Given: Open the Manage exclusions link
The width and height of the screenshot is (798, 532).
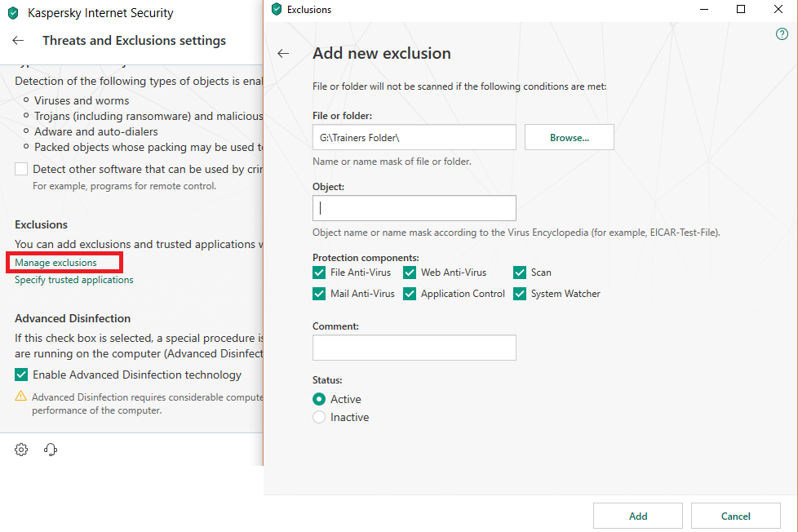Looking at the screenshot, I should click(55, 263).
